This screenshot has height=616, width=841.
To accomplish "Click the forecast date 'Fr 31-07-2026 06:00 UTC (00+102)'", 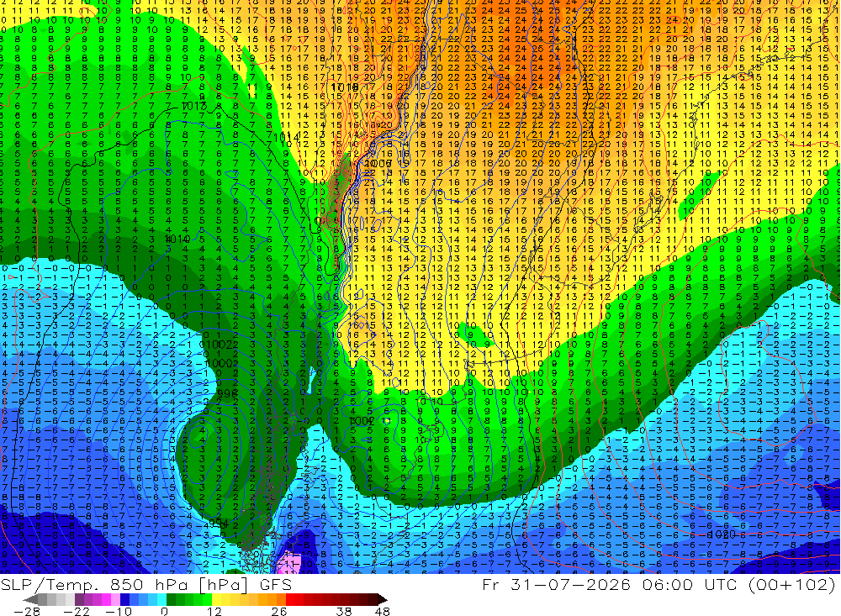I will [659, 584].
